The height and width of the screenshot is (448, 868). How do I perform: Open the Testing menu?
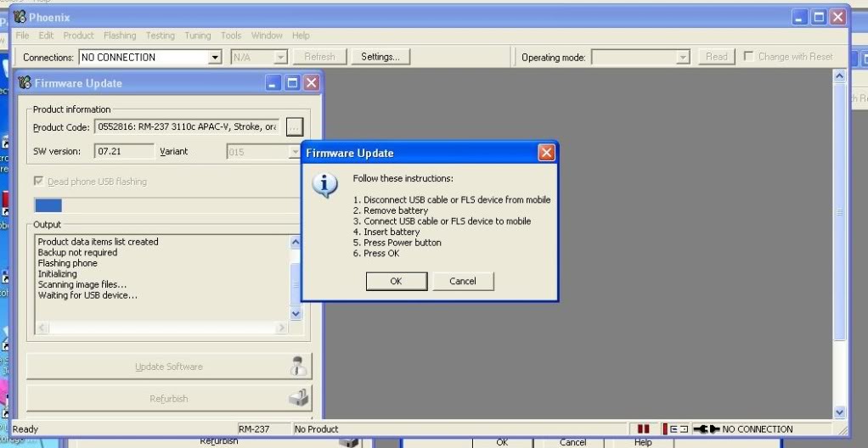160,36
